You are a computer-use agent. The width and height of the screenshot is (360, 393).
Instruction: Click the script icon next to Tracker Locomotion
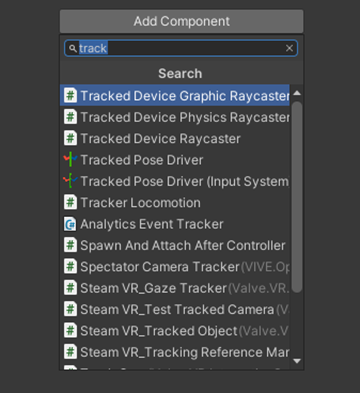pyautogui.click(x=70, y=203)
